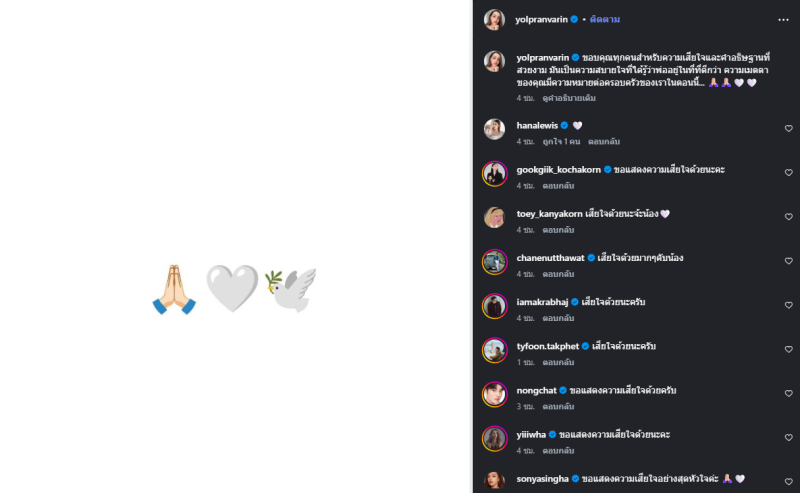
Task: View chanenutthawat's story ring avatar
Action: point(494,262)
